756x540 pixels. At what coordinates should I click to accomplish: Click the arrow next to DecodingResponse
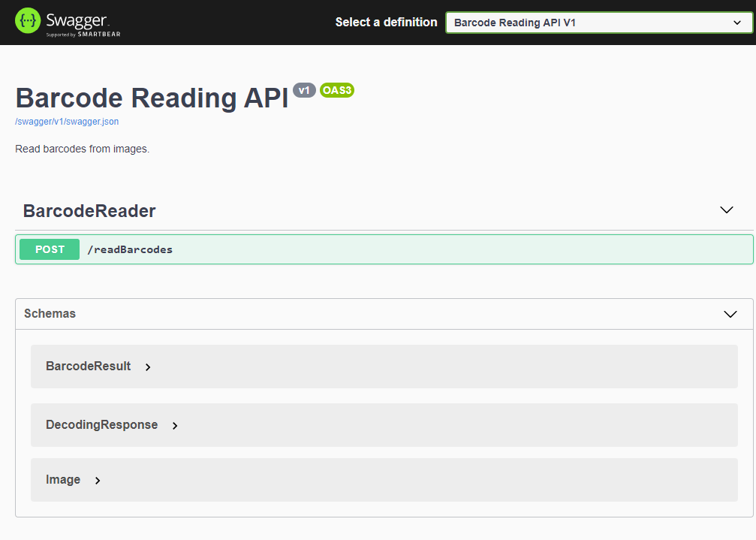pyautogui.click(x=175, y=426)
